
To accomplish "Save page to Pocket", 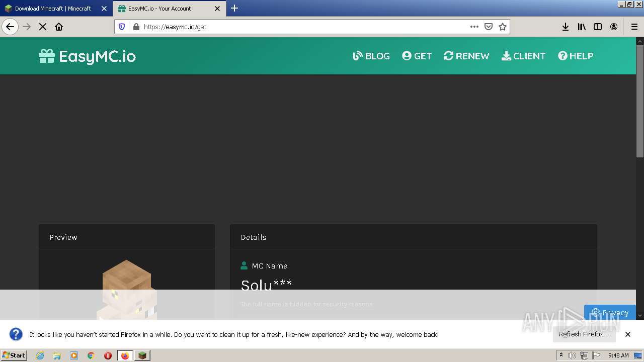I will (488, 27).
